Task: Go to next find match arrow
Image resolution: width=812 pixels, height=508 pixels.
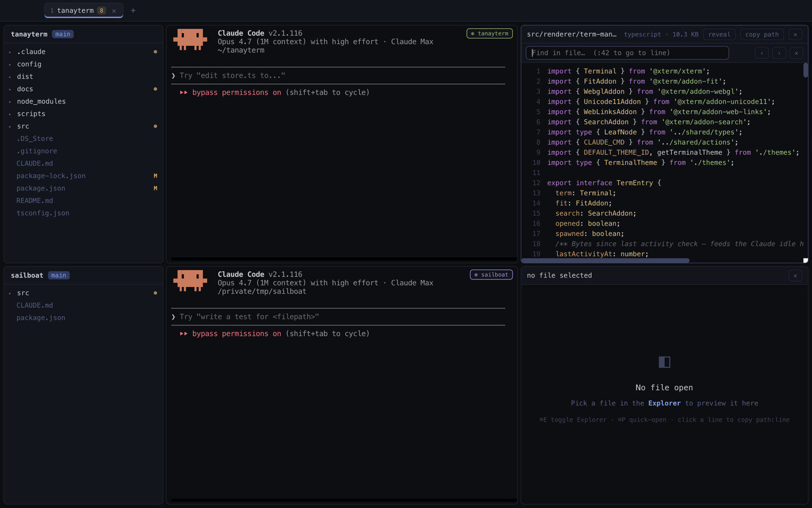Action: [779, 53]
